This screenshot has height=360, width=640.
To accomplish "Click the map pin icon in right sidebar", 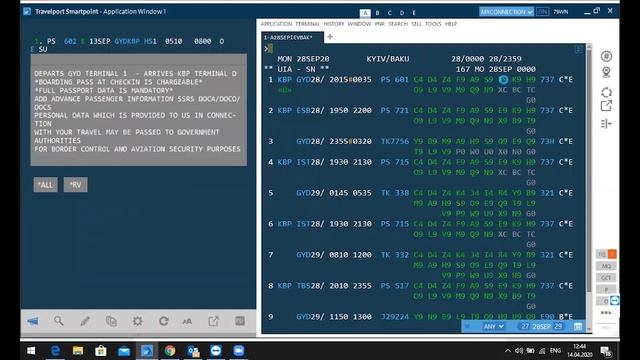I will [x=606, y=73].
